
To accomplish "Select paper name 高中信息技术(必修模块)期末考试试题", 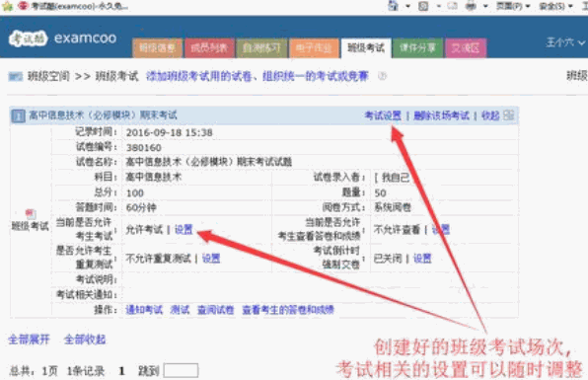I will click(209, 162).
